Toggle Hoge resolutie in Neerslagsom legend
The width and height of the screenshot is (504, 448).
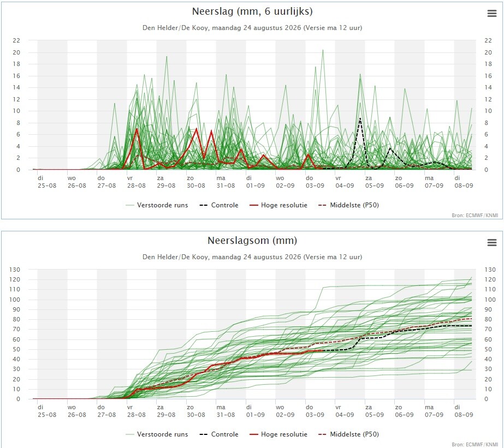coord(278,434)
